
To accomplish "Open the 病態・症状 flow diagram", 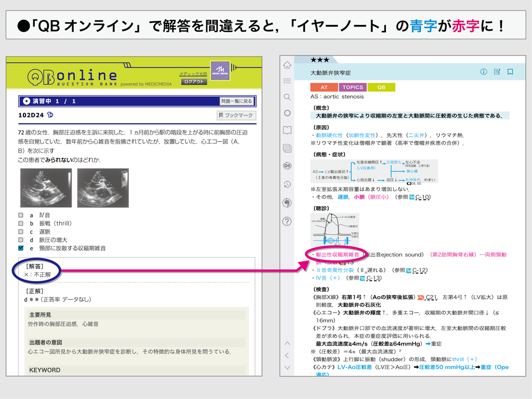I will tap(374, 171).
